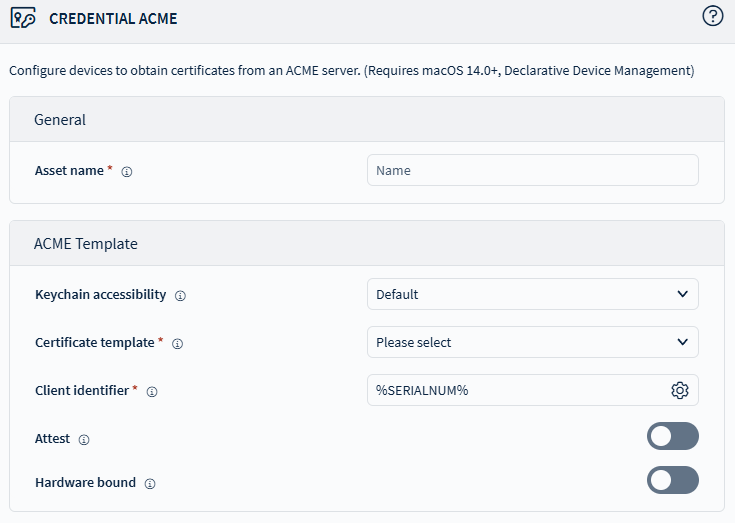735x523 pixels.
Task: Focus the Asset name input field
Action: pos(532,170)
